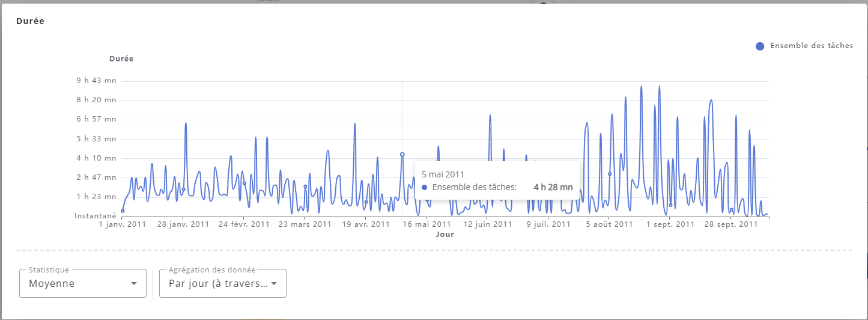Screen dimensions: 868x320
Task: Click the 12 juin 2011 x-axis label
Action: pyautogui.click(x=488, y=224)
